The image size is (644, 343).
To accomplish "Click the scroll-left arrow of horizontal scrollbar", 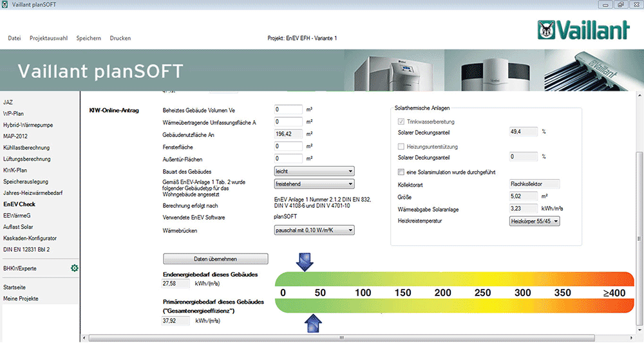I will coord(84,338).
